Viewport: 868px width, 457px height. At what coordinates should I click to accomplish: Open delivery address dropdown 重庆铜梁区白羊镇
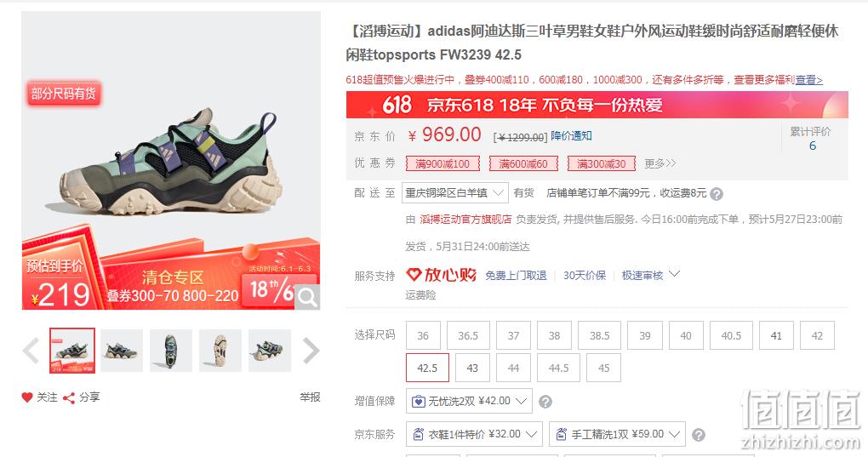point(455,193)
